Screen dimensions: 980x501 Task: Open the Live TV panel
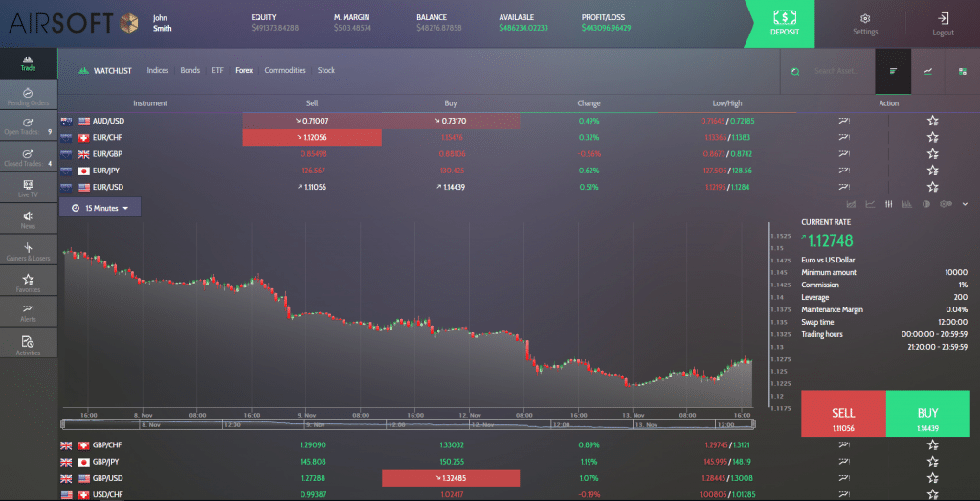point(28,188)
